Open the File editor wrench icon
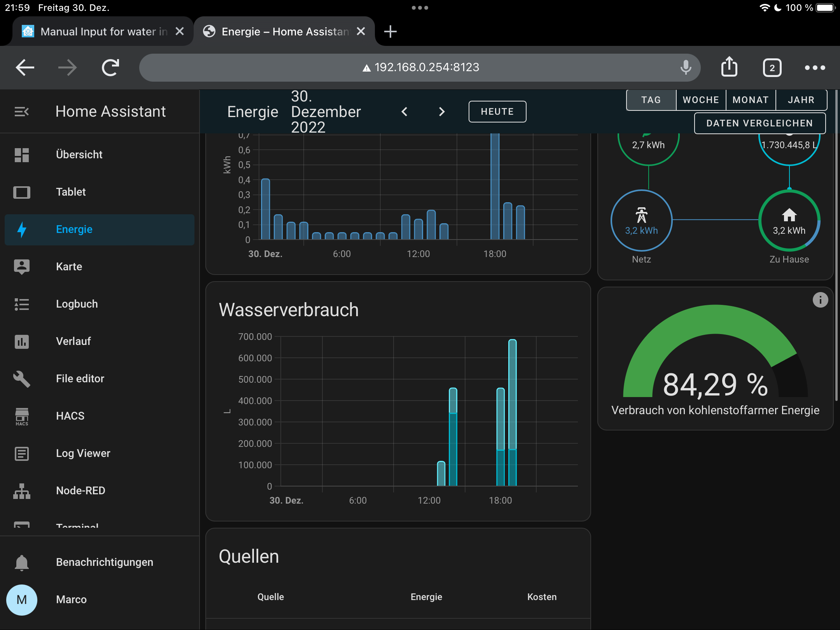840x630 pixels. [x=22, y=378]
